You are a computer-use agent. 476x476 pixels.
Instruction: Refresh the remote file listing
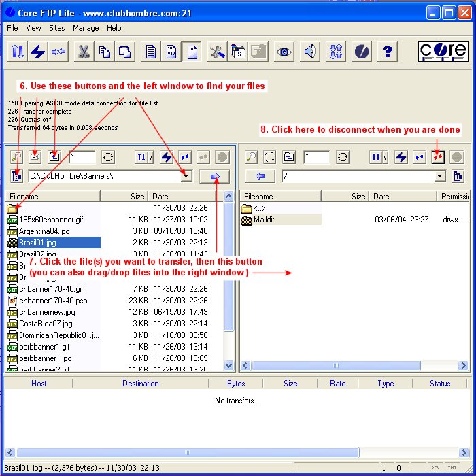(x=343, y=157)
